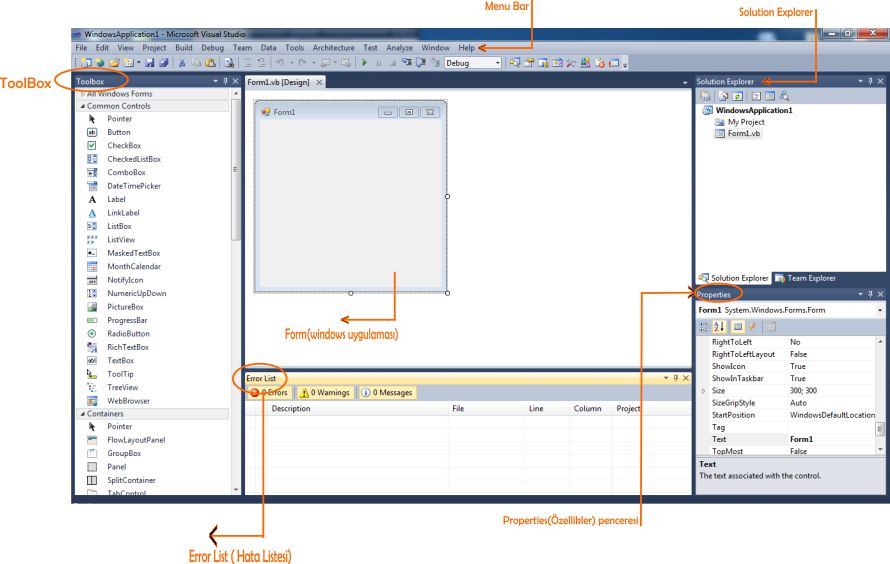This screenshot has height=564, width=890.
Task: Open Solution Explorer window position dropdown arrow
Action: pos(860,81)
